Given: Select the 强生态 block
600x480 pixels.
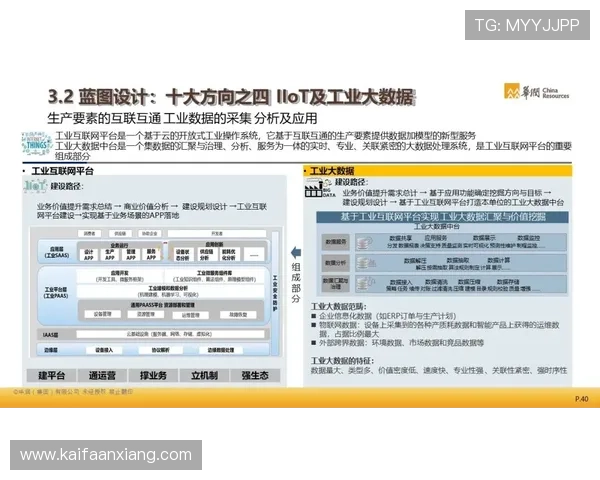Looking at the screenshot, I should [x=255, y=376].
